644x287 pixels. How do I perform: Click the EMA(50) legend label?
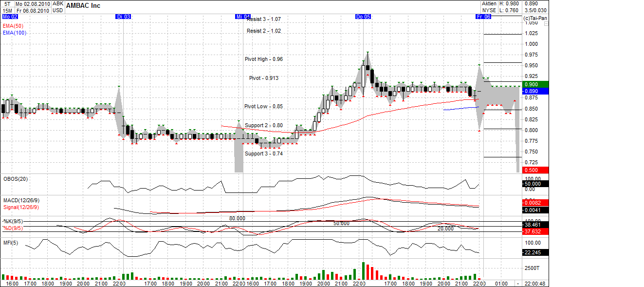tap(12, 26)
